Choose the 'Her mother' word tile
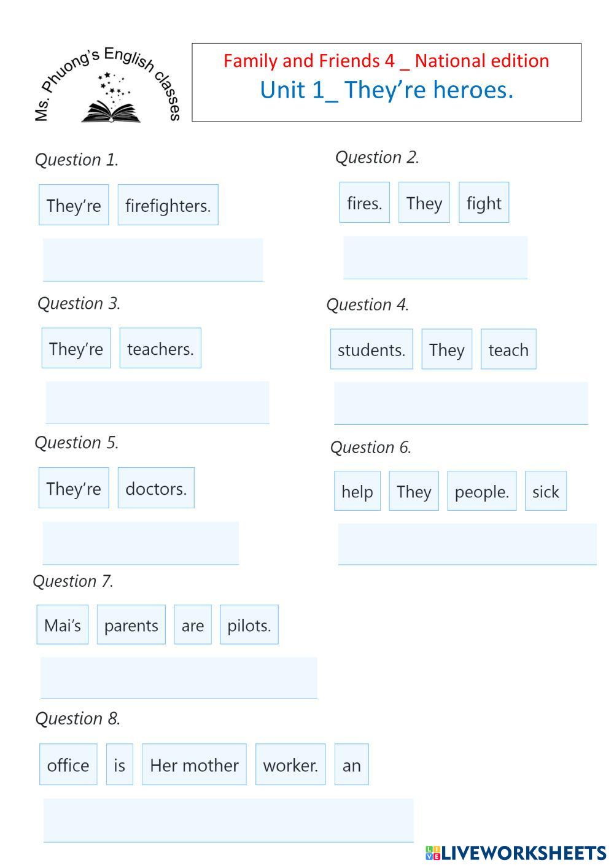The width and height of the screenshot is (614, 868). 194,765
